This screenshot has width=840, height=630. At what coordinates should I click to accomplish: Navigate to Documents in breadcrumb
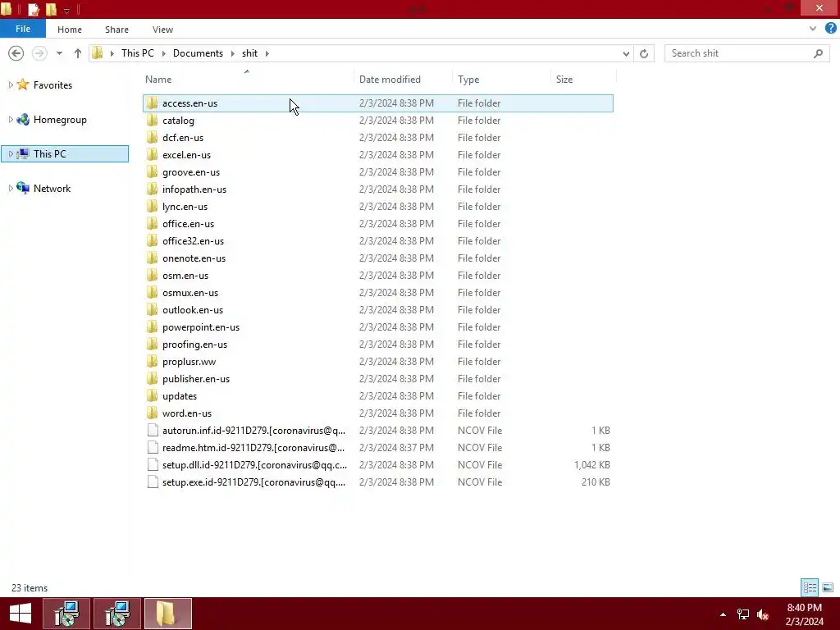(198, 53)
